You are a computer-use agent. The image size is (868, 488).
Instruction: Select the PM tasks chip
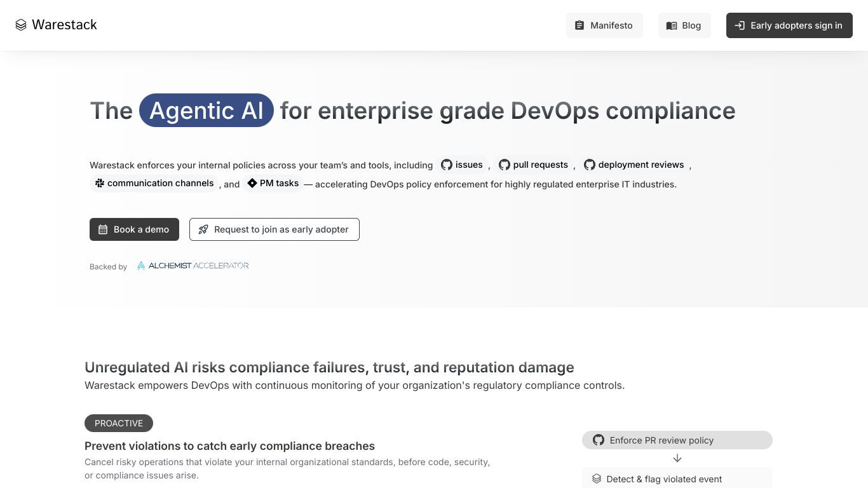point(273,183)
